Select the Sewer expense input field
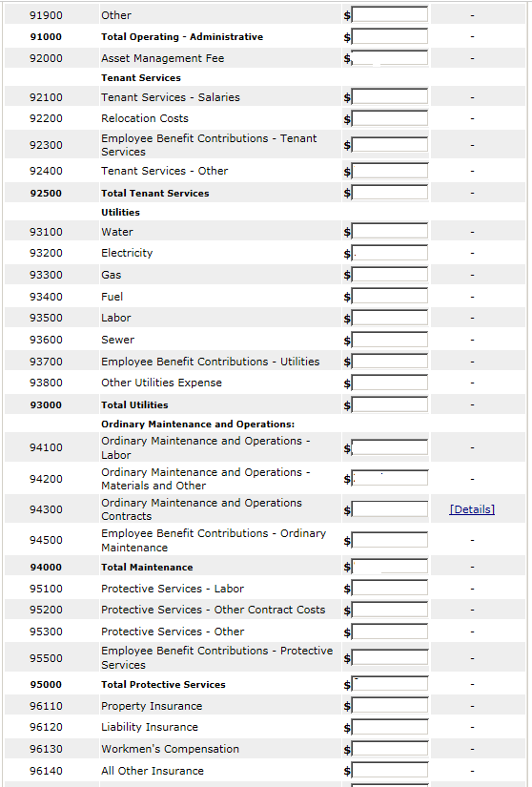This screenshot has width=532, height=787. [x=390, y=340]
